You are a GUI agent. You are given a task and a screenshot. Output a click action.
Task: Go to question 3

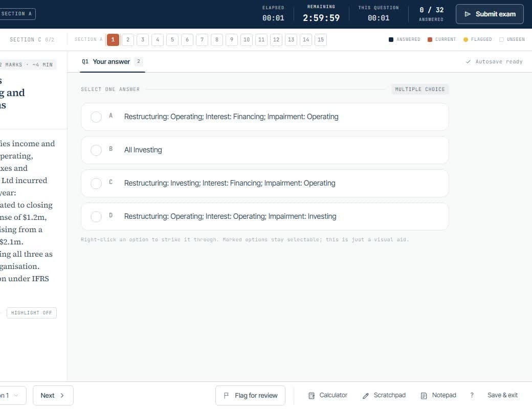143,40
